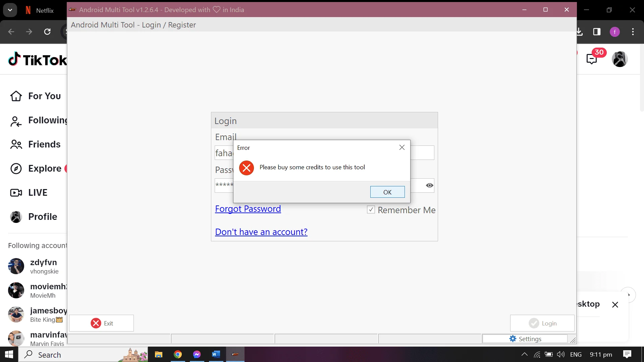Click the Login button at bottom right

click(542, 323)
